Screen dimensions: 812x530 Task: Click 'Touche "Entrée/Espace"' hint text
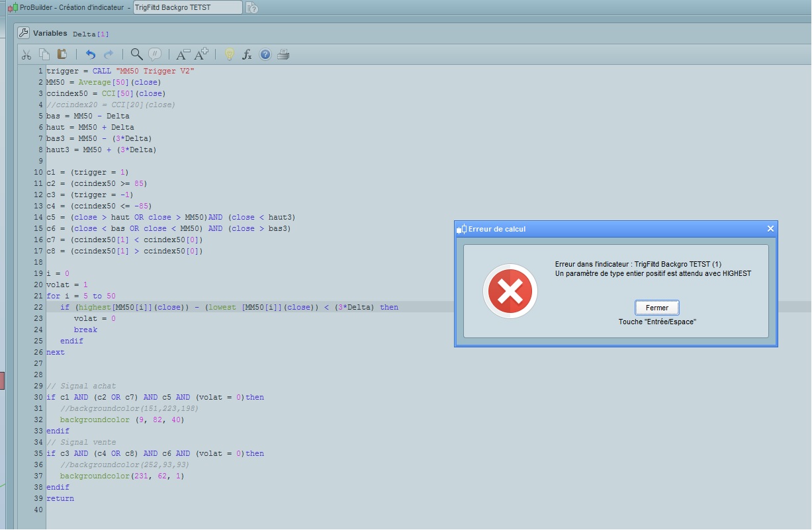pyautogui.click(x=657, y=322)
